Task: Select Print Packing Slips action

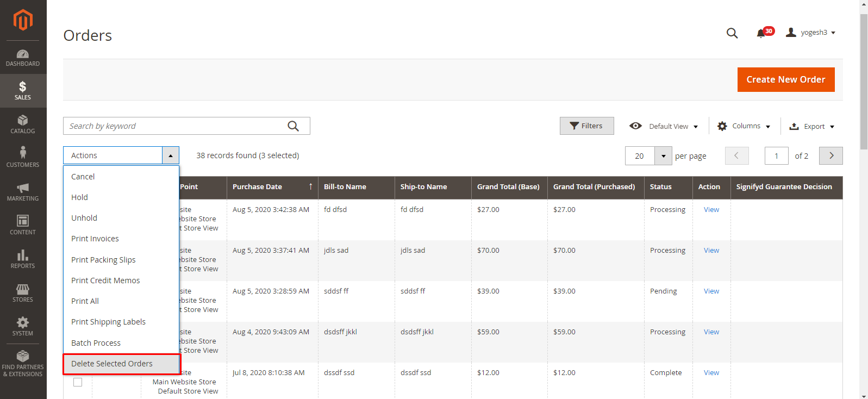Action: pyautogui.click(x=121, y=260)
